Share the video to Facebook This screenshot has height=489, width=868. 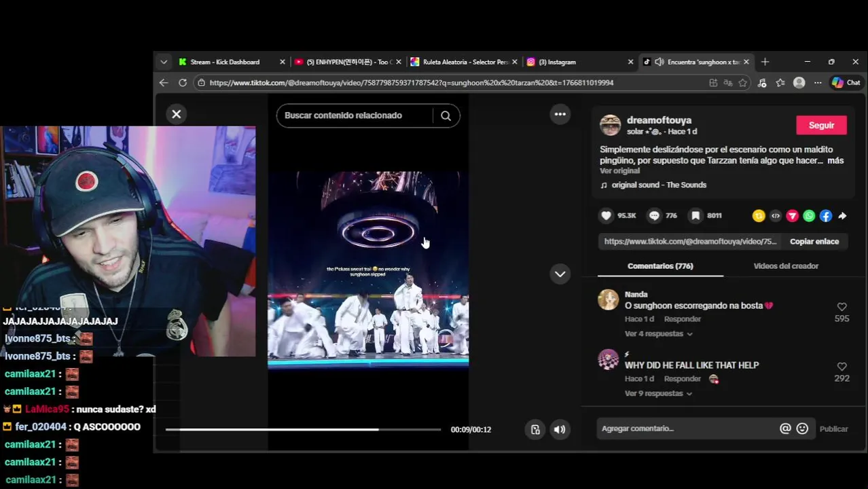[x=826, y=216]
